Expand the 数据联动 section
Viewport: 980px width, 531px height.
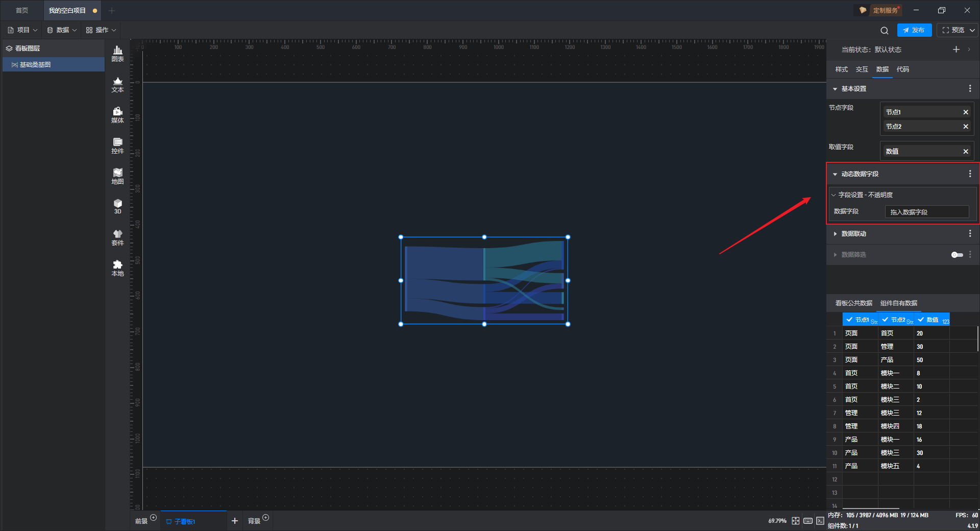point(835,234)
